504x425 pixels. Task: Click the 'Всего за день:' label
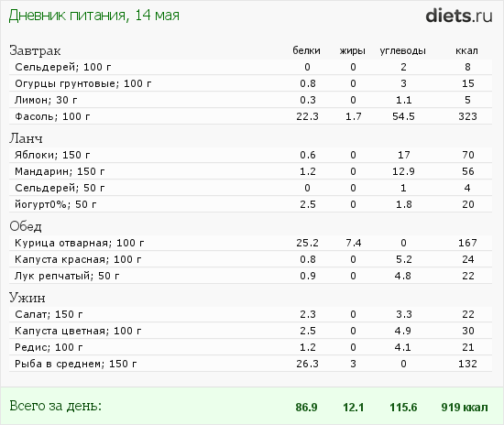(x=56, y=406)
